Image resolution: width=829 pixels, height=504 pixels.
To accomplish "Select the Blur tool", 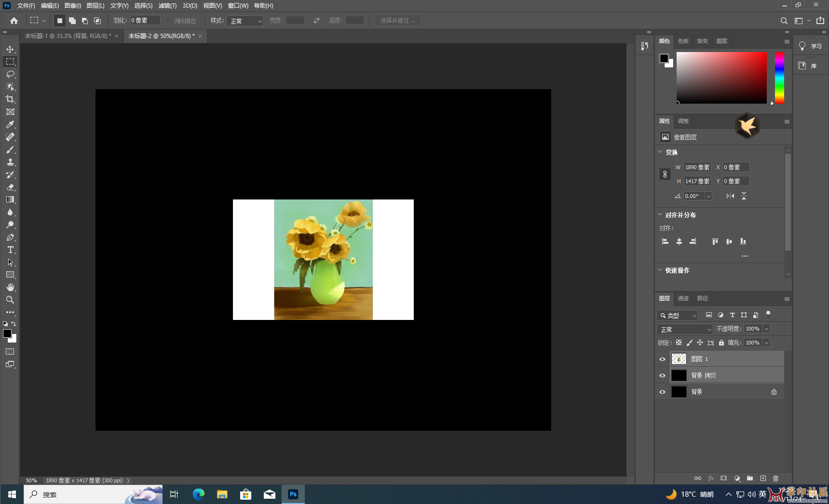I will (x=10, y=212).
